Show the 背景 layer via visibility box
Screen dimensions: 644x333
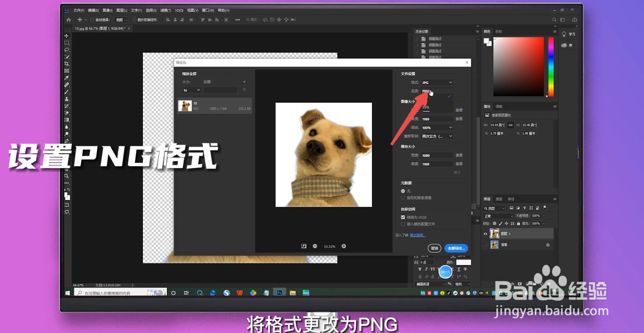tap(485, 245)
